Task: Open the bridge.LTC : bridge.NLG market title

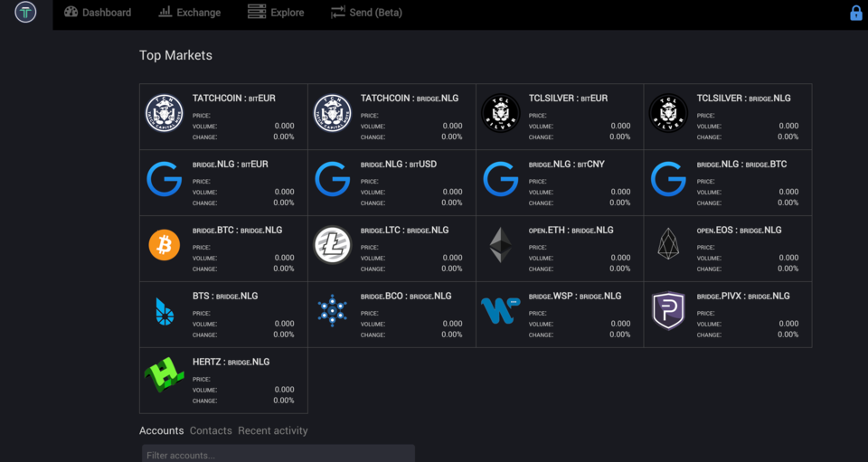Action: (405, 230)
